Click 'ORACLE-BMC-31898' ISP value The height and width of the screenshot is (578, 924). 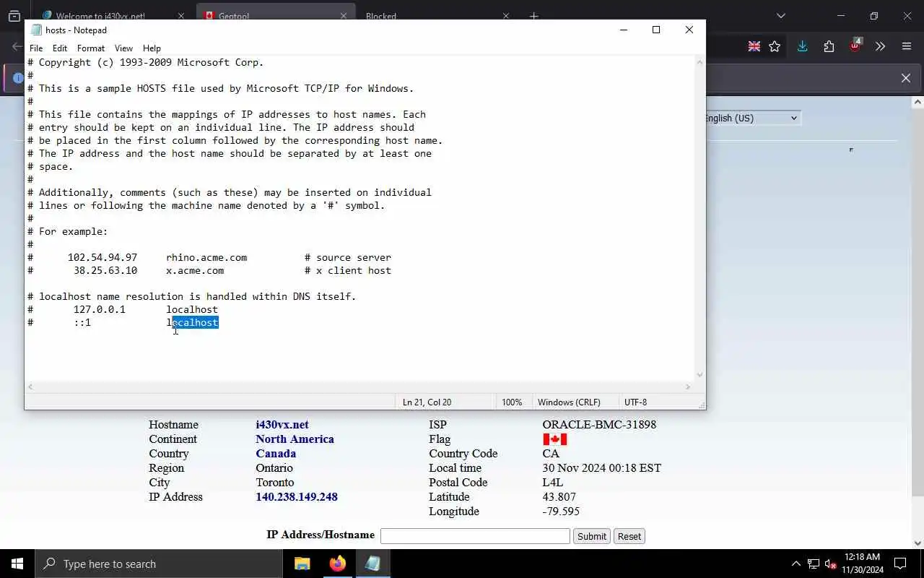(x=599, y=425)
